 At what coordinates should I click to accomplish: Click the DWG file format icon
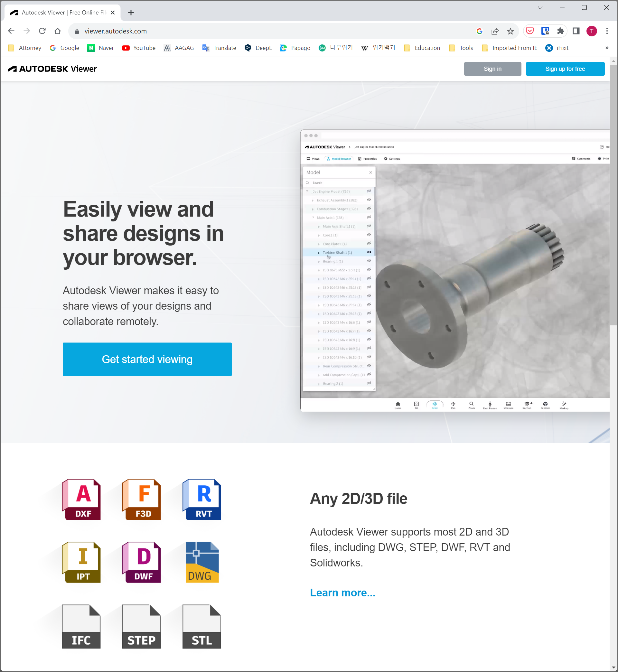[202, 562]
